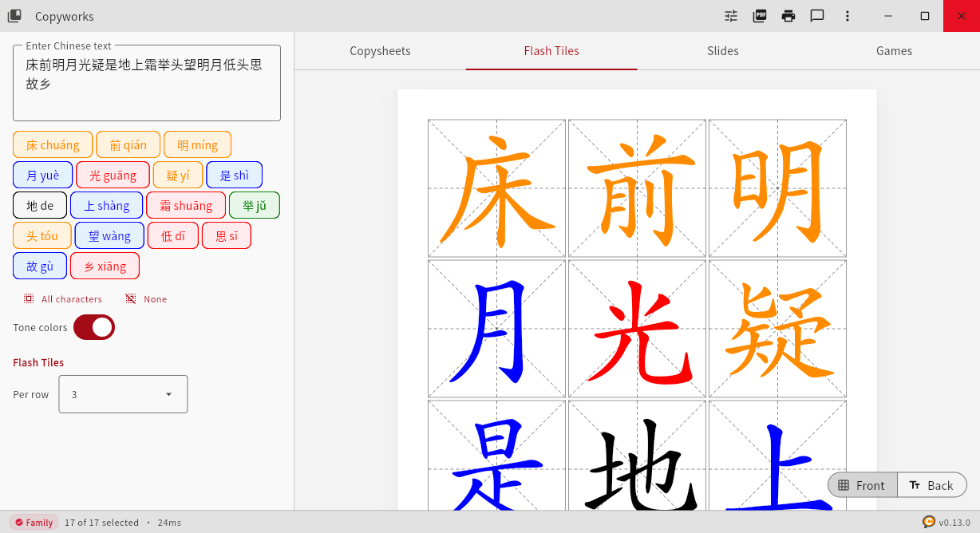Disable the Tone colors toggle

point(94,327)
